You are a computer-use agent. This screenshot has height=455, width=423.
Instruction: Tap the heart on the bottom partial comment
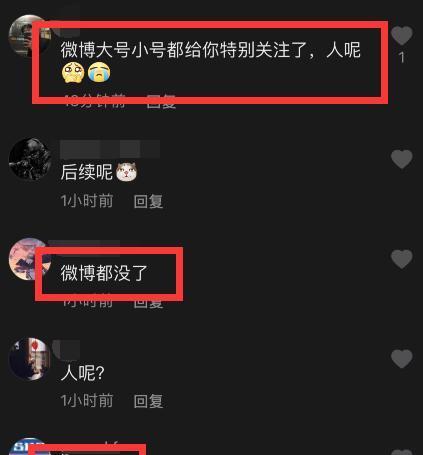pos(402,452)
